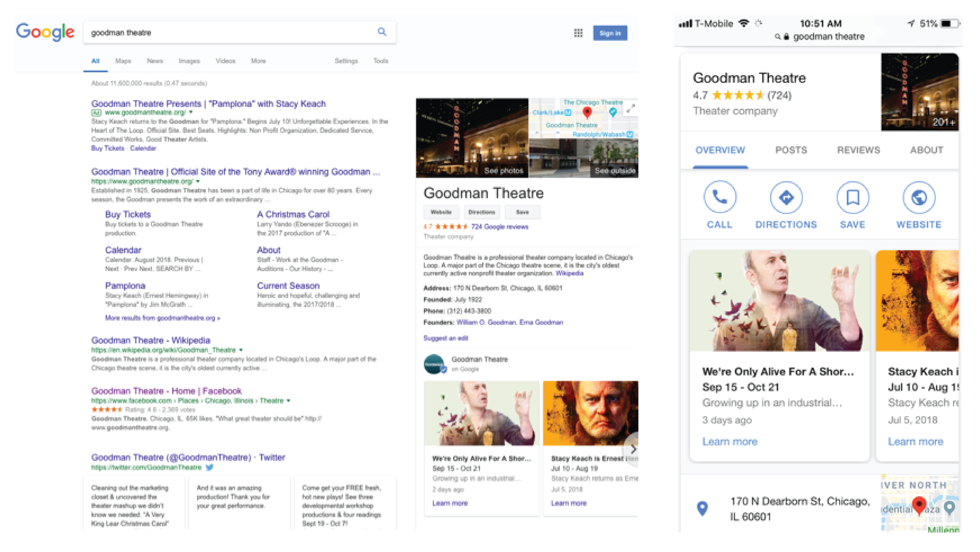980x552 pixels.
Task: Expand the arrow next to https://www.goodmantheatre.org/ URL
Action: click(198, 182)
